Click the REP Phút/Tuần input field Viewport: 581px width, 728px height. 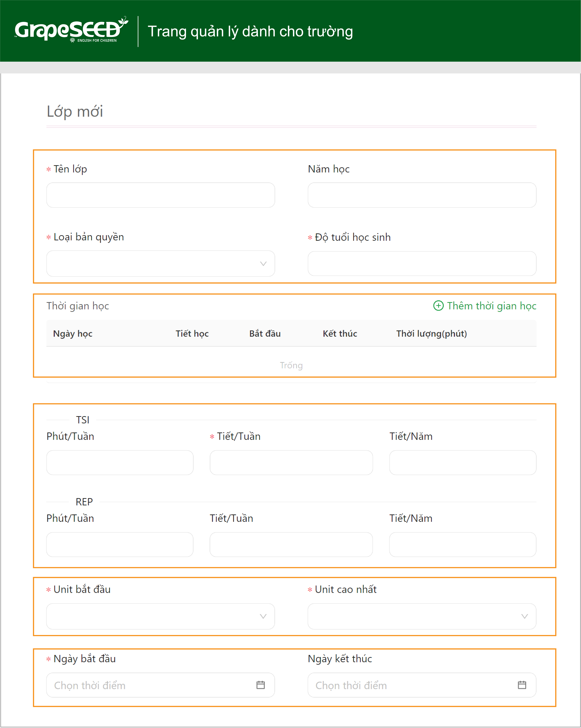click(x=120, y=545)
